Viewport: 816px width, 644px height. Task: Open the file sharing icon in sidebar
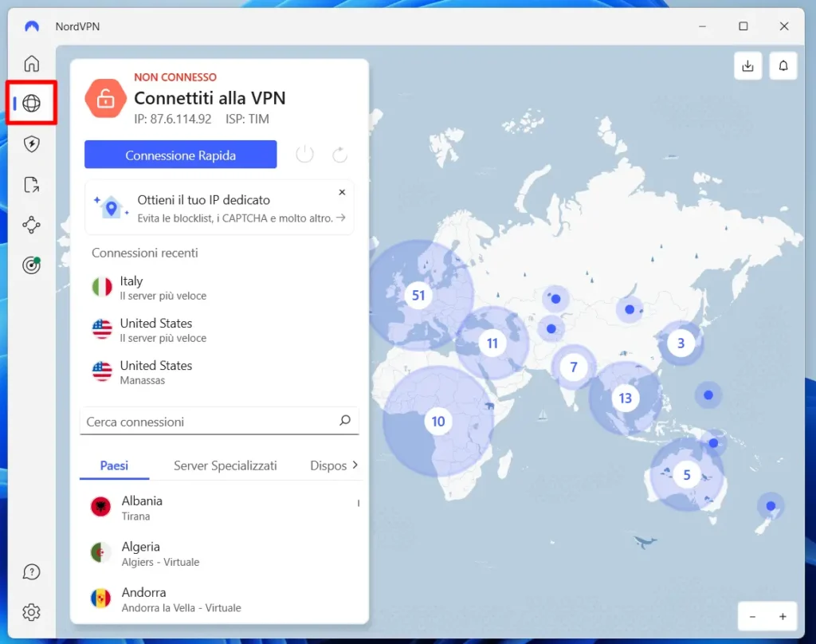pyautogui.click(x=32, y=184)
